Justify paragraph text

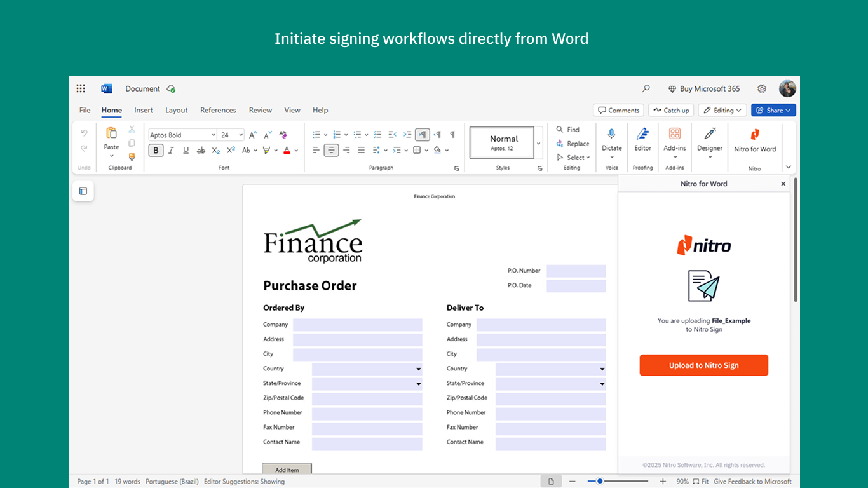coord(362,151)
